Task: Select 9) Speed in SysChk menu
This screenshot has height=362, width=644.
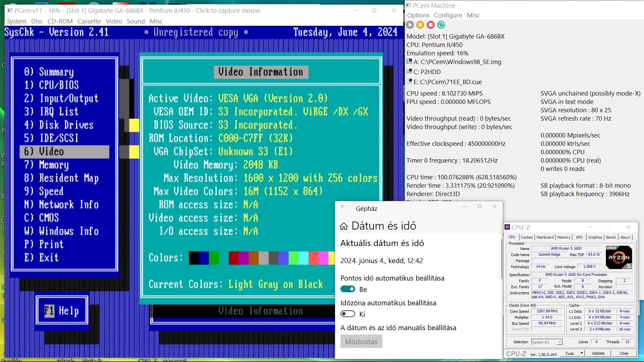Action: [44, 191]
